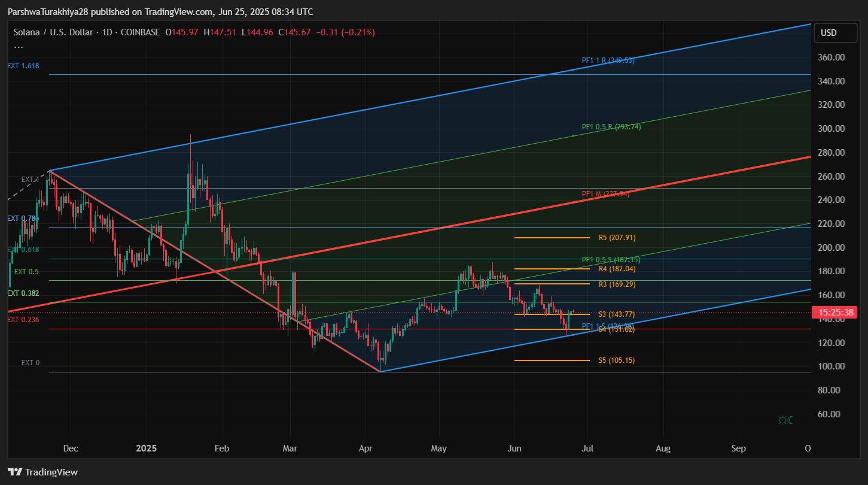Viewport: 868px width, 485px height.
Task: Open the USD currency selector
Action: click(x=829, y=33)
